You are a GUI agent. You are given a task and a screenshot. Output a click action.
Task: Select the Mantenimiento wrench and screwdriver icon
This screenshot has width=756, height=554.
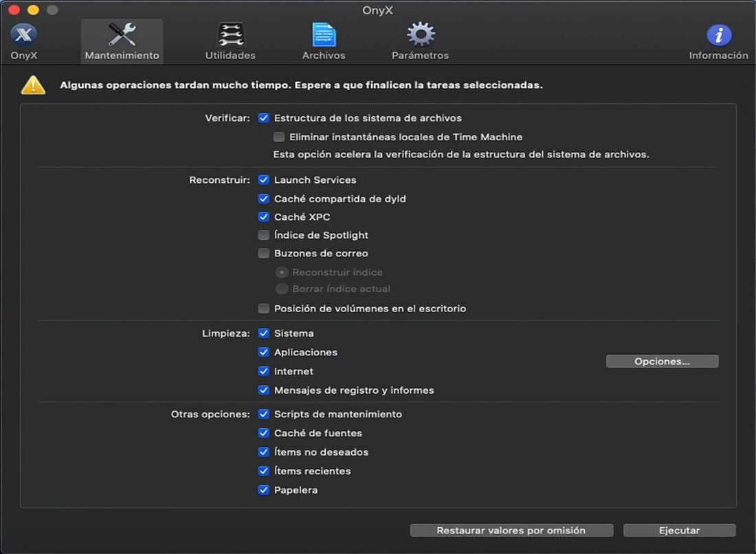click(x=122, y=34)
